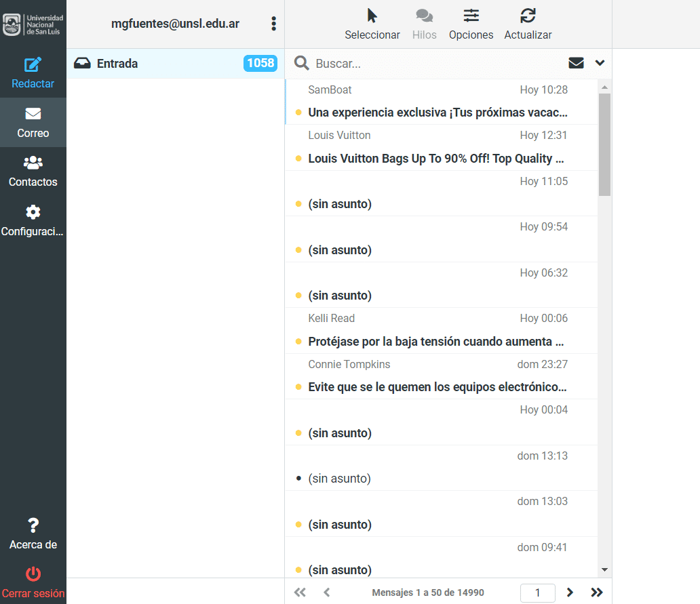Viewport: 700px width, 604px height.
Task: Open SamBoat message about vacaciones
Action: [441, 102]
